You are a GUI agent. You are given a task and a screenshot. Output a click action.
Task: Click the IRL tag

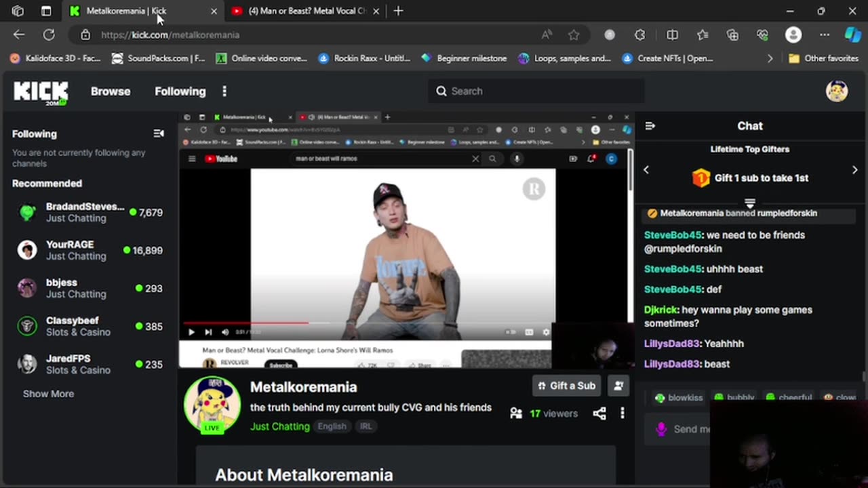[x=366, y=426]
